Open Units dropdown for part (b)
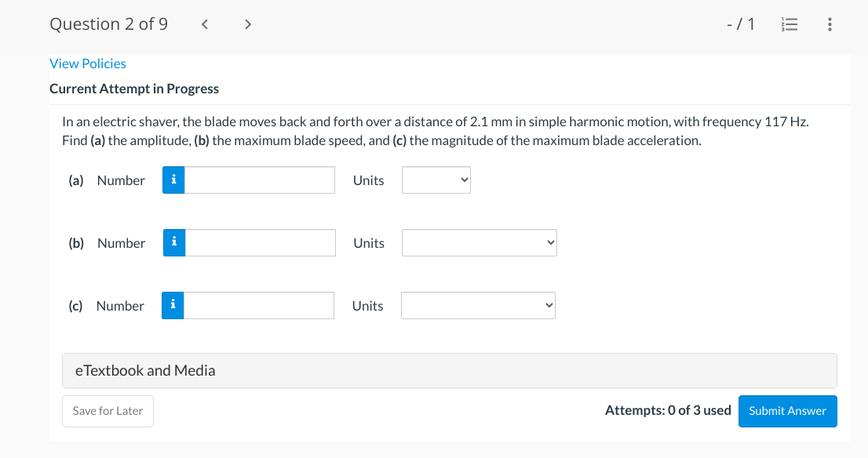Image resolution: width=868 pixels, height=458 pixels. [479, 243]
